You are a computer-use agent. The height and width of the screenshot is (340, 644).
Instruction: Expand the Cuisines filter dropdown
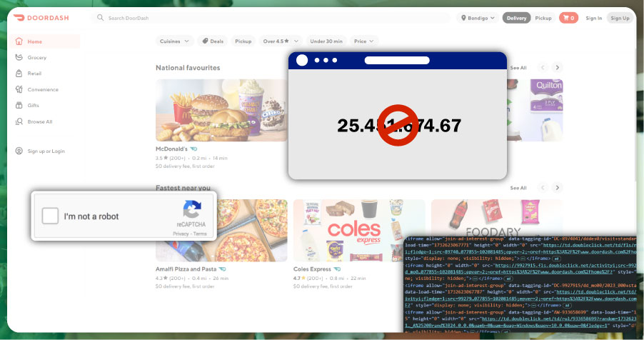click(x=175, y=41)
